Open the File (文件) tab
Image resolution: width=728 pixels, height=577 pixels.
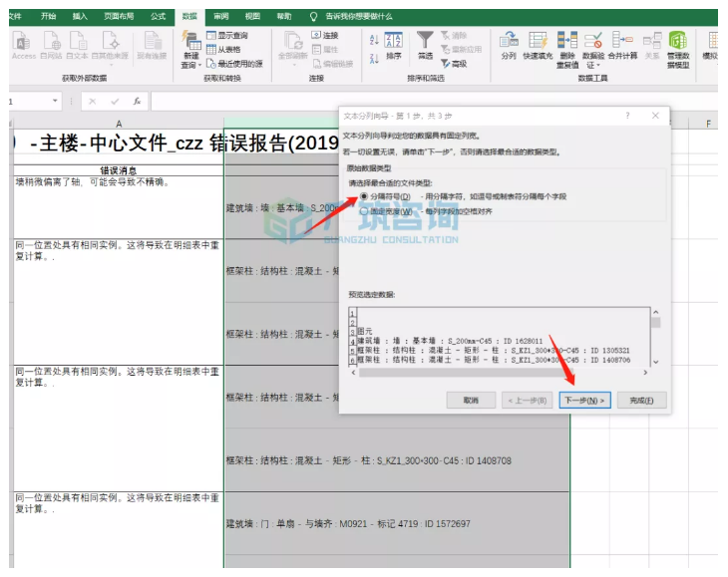coord(15,16)
